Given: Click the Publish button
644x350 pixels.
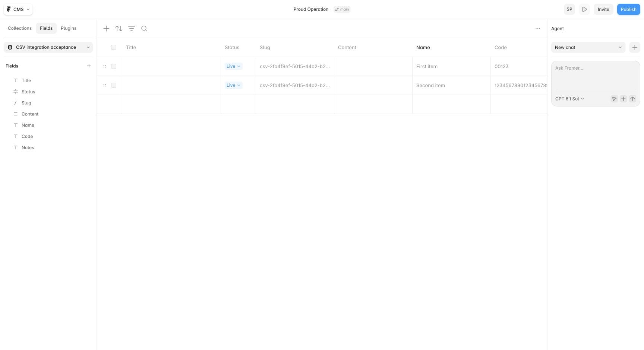Looking at the screenshot, I should (x=628, y=9).
